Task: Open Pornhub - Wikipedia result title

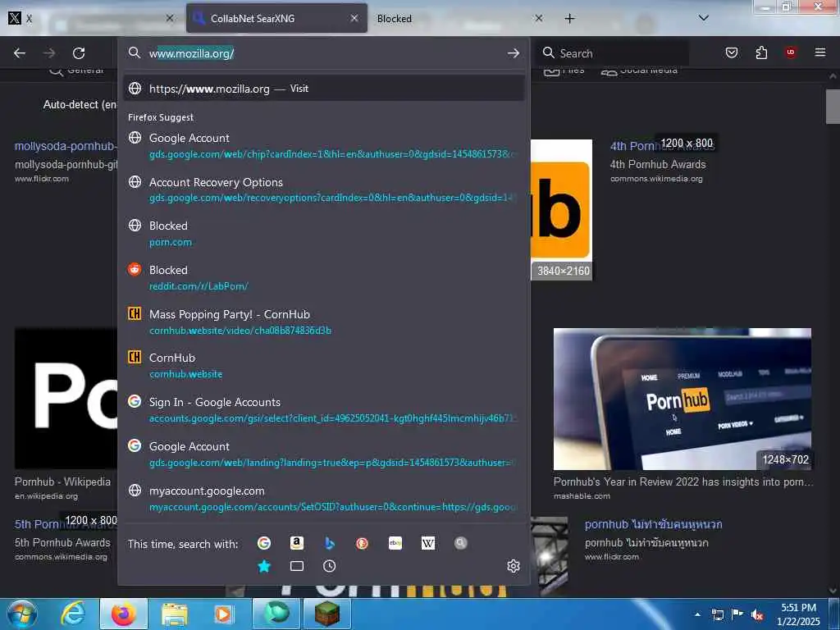Action: [62, 482]
